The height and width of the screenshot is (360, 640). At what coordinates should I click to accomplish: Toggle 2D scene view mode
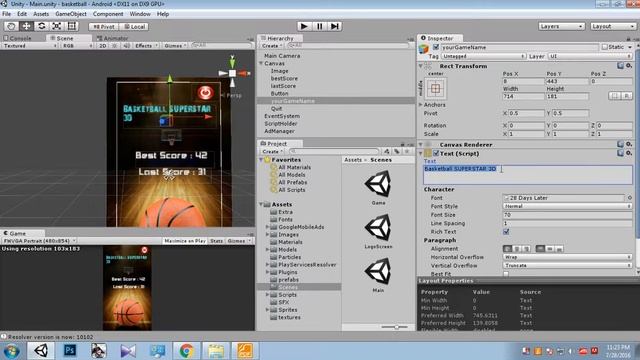(103, 46)
